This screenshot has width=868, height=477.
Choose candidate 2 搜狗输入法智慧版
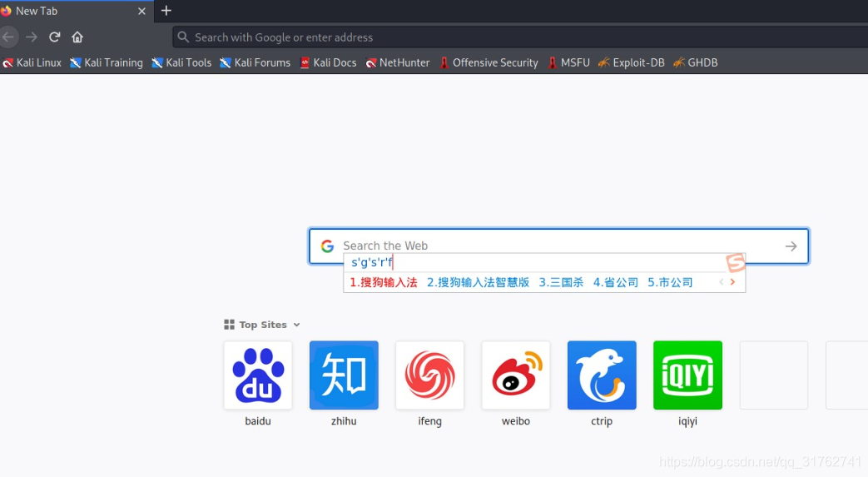tap(478, 282)
